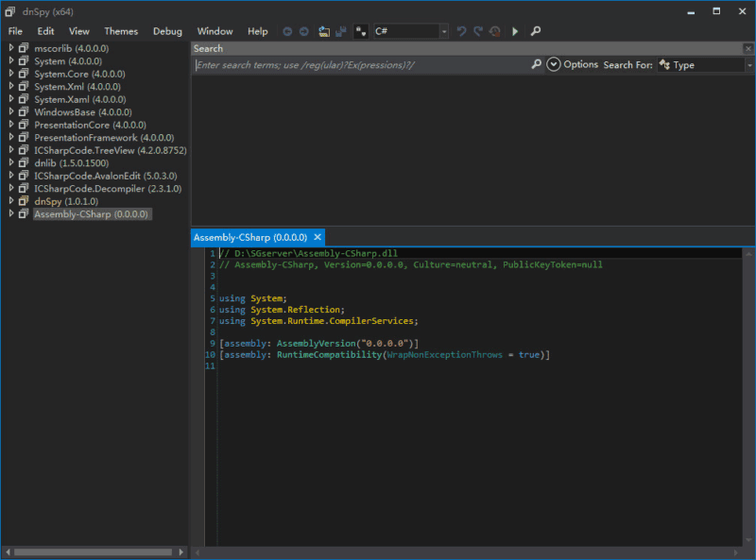Image resolution: width=756 pixels, height=560 pixels.
Task: Click System.Reflection in the using line
Action: [x=296, y=310]
